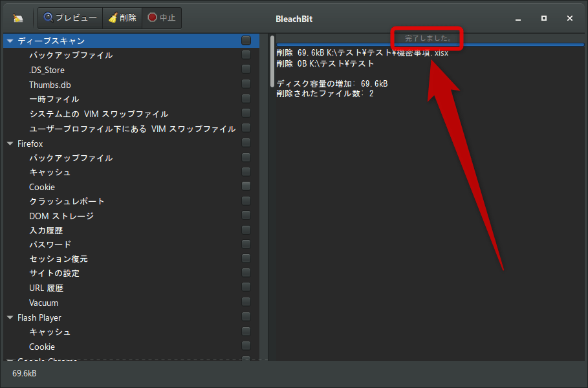Click the log line 削除 0B K:\テスト¥テスト
Screen dimensions: 588x388
click(x=325, y=64)
